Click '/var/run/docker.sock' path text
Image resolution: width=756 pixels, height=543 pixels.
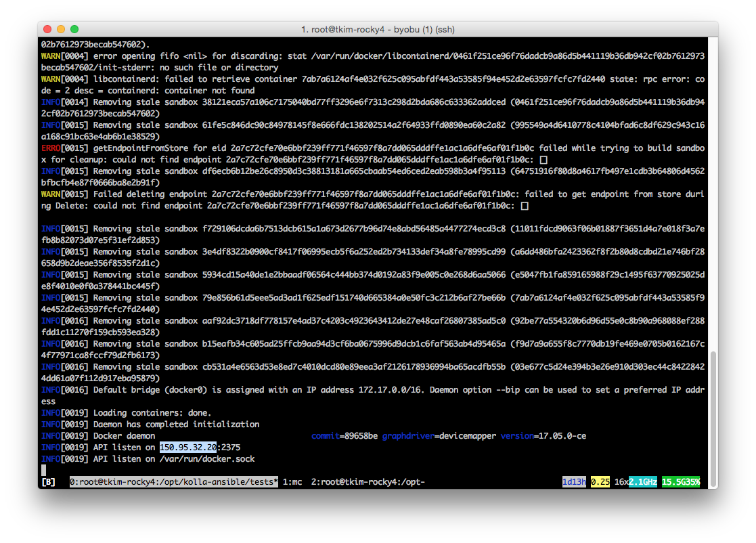point(207,459)
